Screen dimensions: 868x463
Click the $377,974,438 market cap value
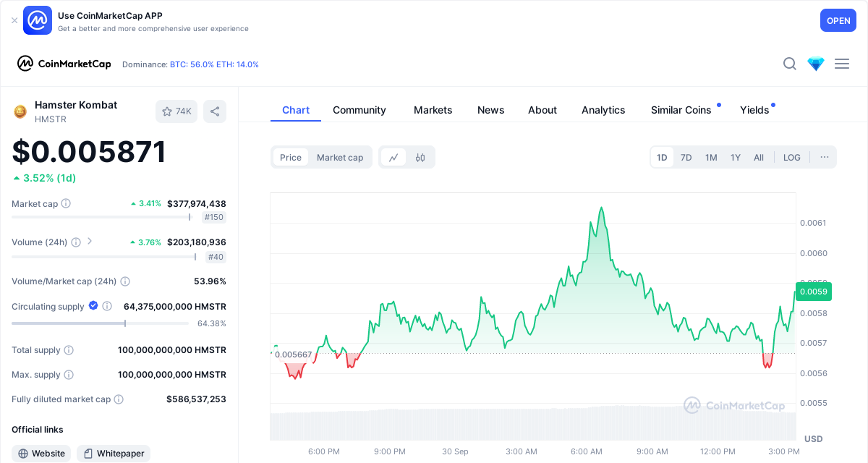coord(197,204)
